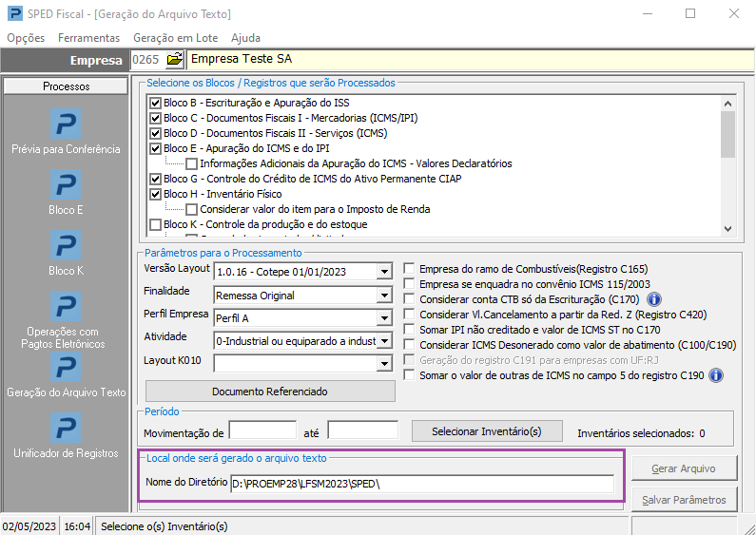Click the company code field 0265
This screenshot has width=756, height=535.
147,59
